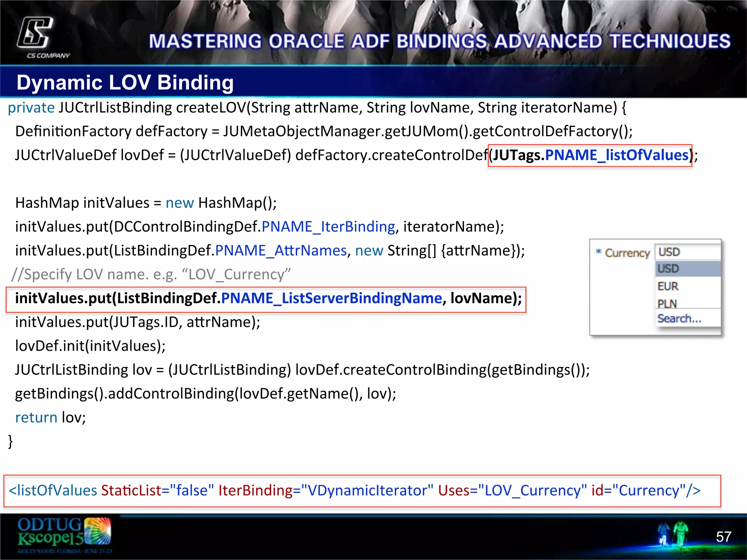
Task: Click the JUCtrlListBinding lov assignment line
Action: coord(302,370)
